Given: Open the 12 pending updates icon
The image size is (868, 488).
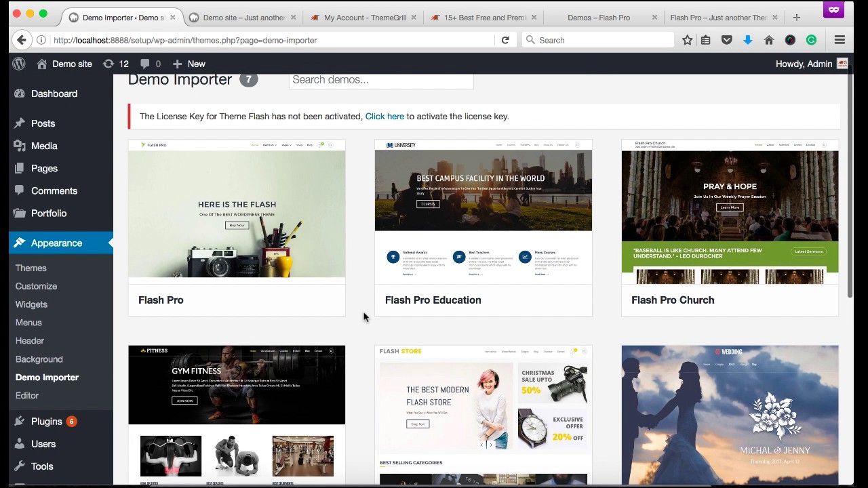Looking at the screenshot, I should 115,64.
